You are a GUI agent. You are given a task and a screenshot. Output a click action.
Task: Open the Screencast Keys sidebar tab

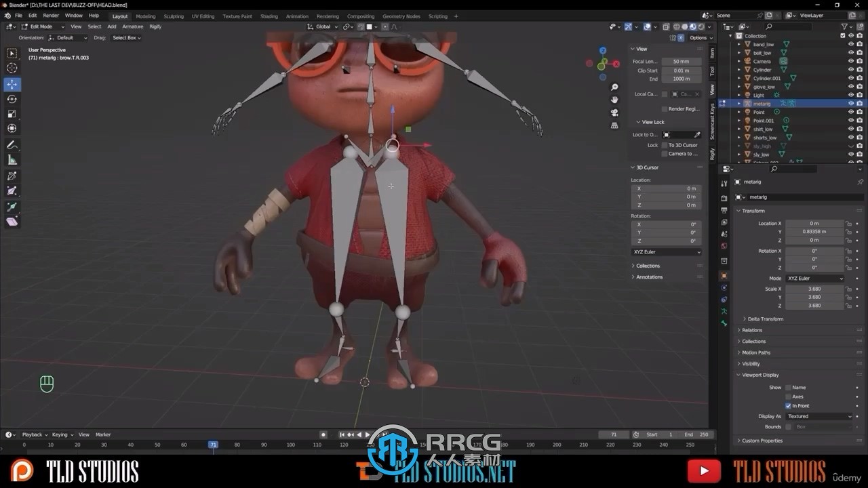coord(712,122)
